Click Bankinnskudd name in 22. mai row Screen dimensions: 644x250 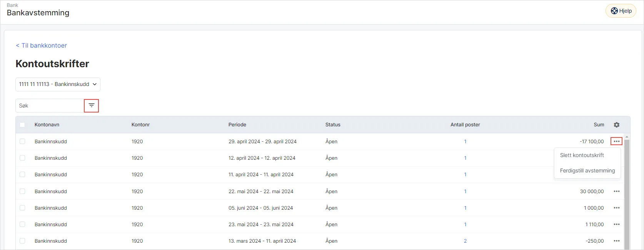tap(51, 191)
